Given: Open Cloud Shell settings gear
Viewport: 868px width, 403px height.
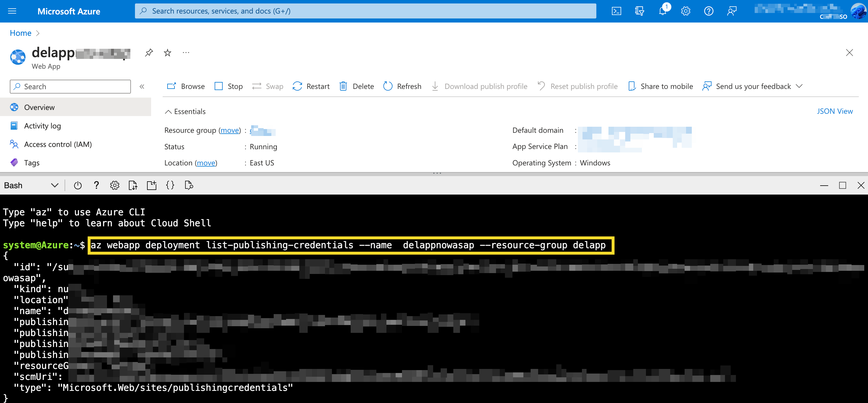Looking at the screenshot, I should (x=114, y=185).
